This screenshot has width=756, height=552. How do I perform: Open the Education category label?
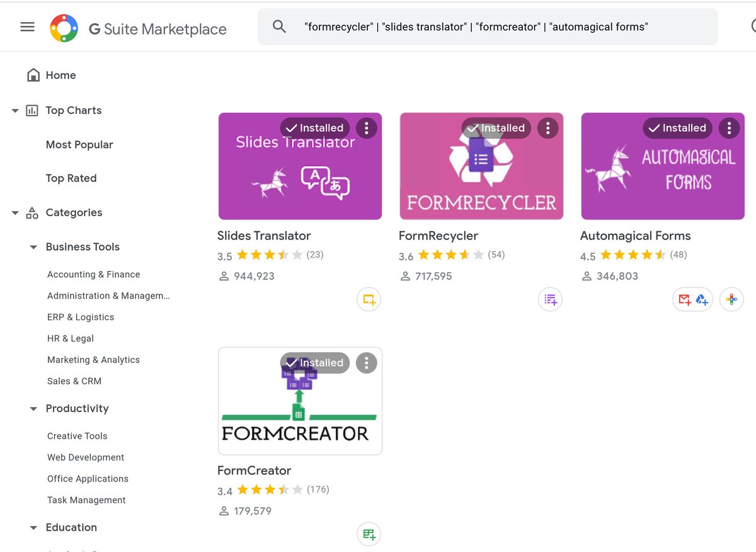[71, 527]
